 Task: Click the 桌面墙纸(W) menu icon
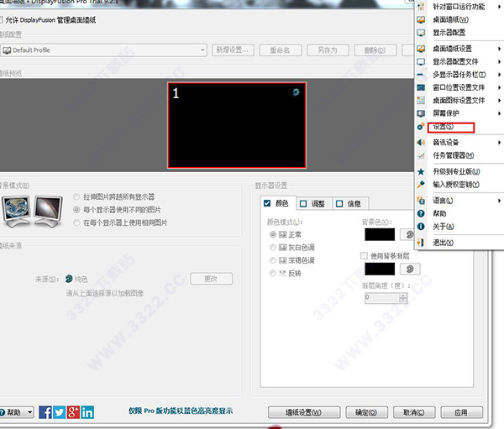[421, 19]
